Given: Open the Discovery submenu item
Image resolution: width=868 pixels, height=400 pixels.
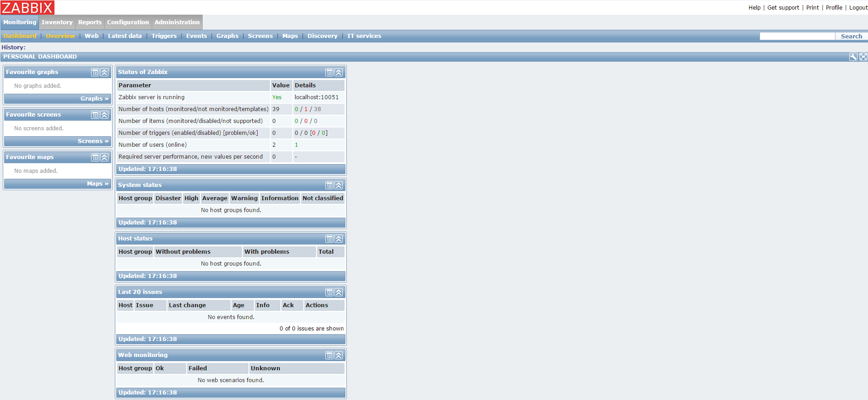Looking at the screenshot, I should pos(322,36).
